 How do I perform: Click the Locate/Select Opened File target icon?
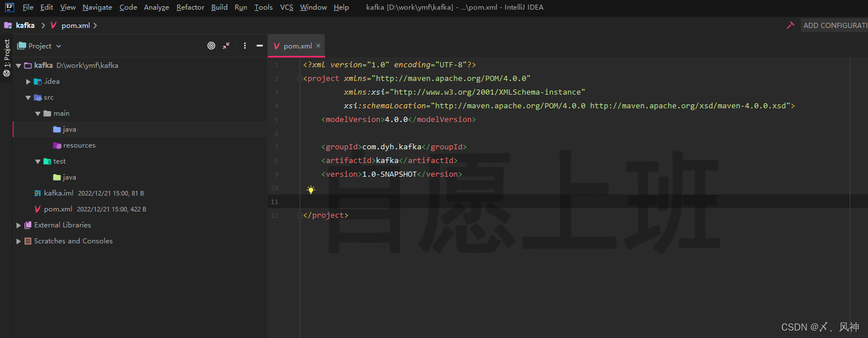211,46
